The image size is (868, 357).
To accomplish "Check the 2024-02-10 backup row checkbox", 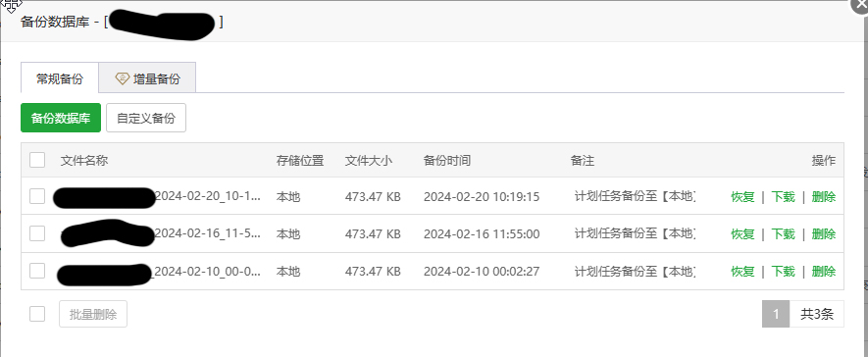I will (x=37, y=271).
